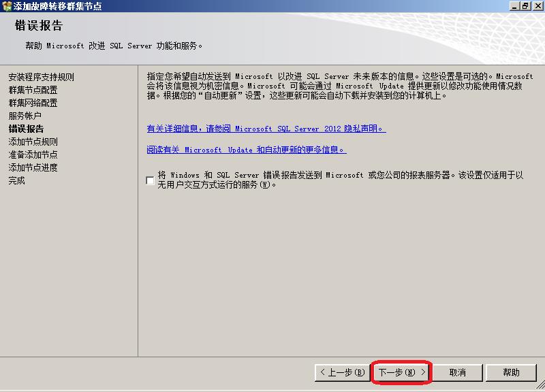Select the 准备添加节点 step
The width and height of the screenshot is (545, 392).
pos(33,154)
